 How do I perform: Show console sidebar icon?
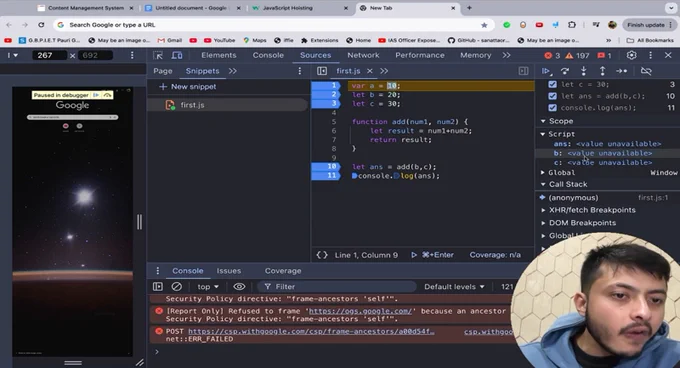coord(158,287)
